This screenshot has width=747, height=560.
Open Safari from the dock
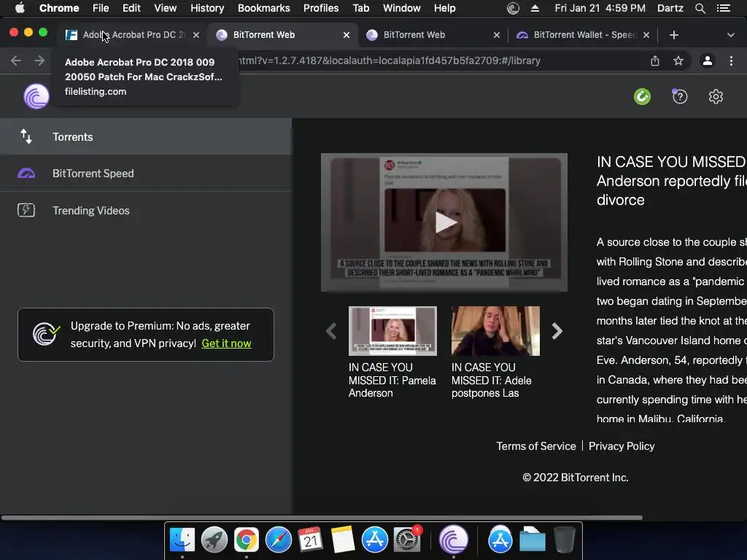[x=278, y=540]
